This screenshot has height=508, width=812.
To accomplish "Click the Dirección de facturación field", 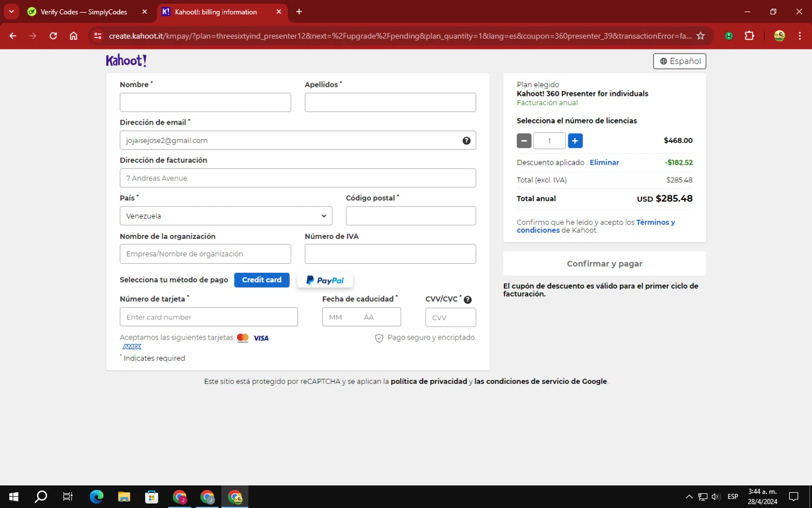I will (298, 178).
